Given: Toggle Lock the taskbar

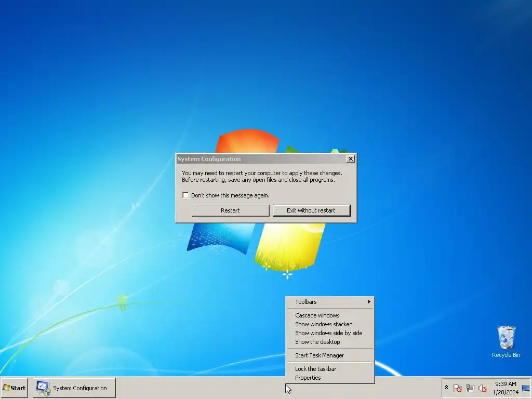Looking at the screenshot, I should click(x=330, y=369).
